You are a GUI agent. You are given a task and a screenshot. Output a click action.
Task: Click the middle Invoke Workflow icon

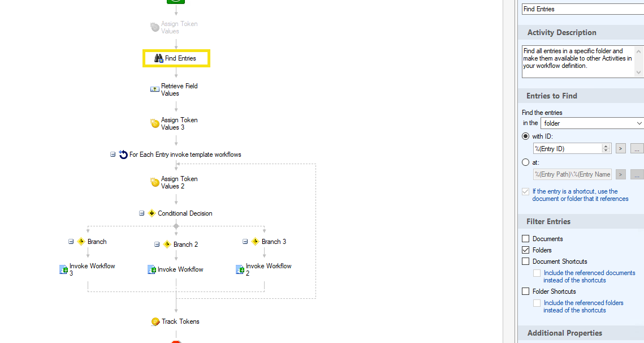coord(152,269)
